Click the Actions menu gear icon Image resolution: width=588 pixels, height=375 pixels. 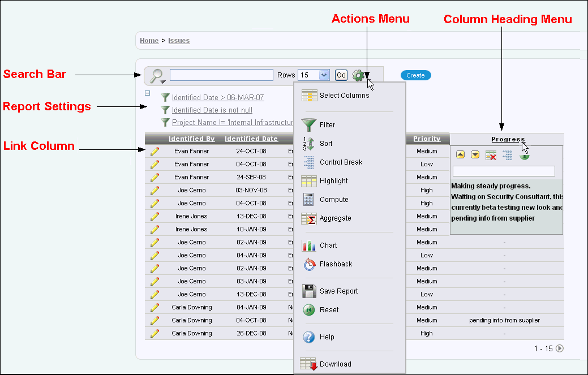(358, 75)
